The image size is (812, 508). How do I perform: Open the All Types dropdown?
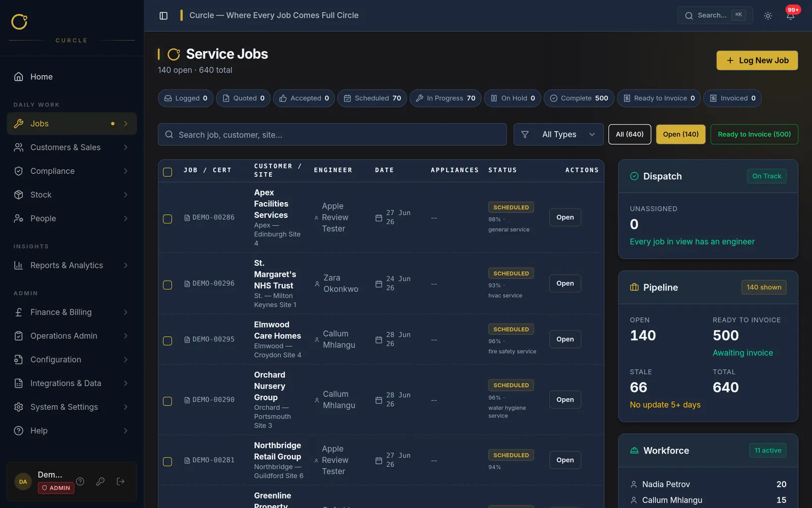(559, 135)
